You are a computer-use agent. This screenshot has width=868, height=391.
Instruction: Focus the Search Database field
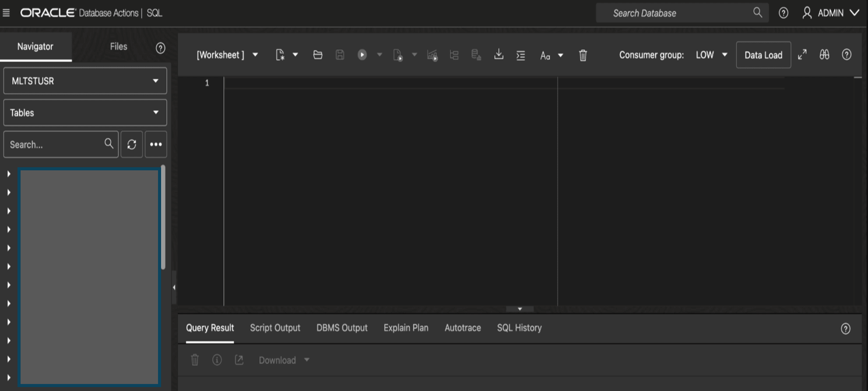coord(682,13)
